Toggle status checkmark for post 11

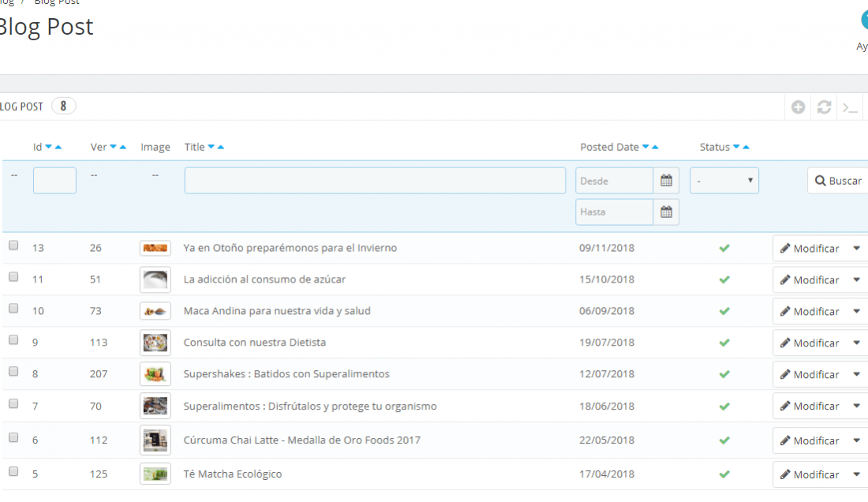pos(724,279)
